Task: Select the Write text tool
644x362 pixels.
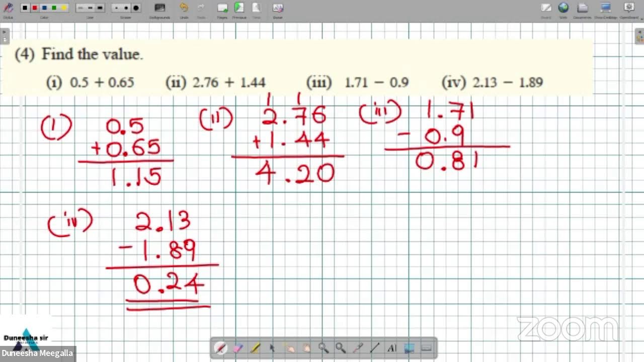Action: coord(392,348)
